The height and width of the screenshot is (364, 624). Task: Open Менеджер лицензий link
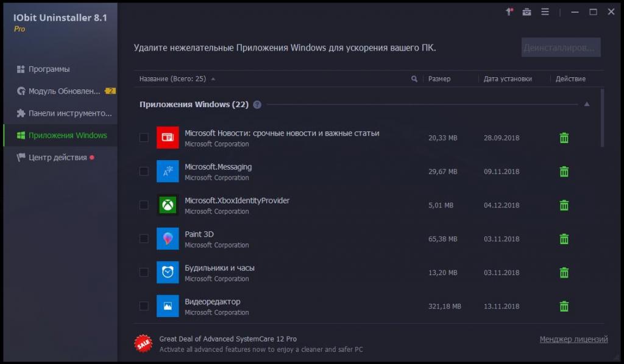(x=573, y=340)
